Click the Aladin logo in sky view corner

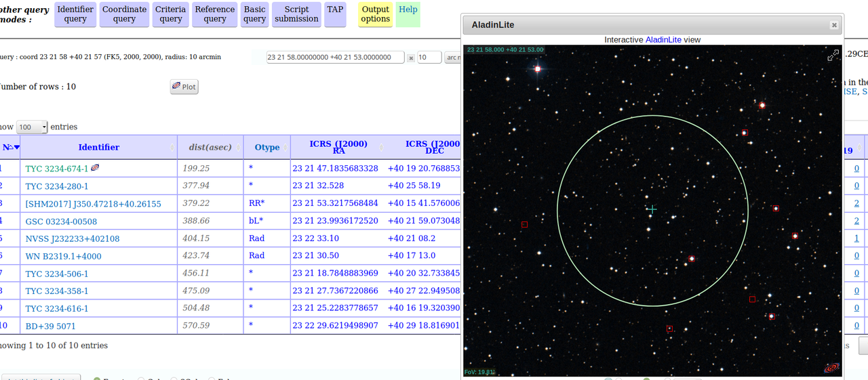(x=831, y=368)
